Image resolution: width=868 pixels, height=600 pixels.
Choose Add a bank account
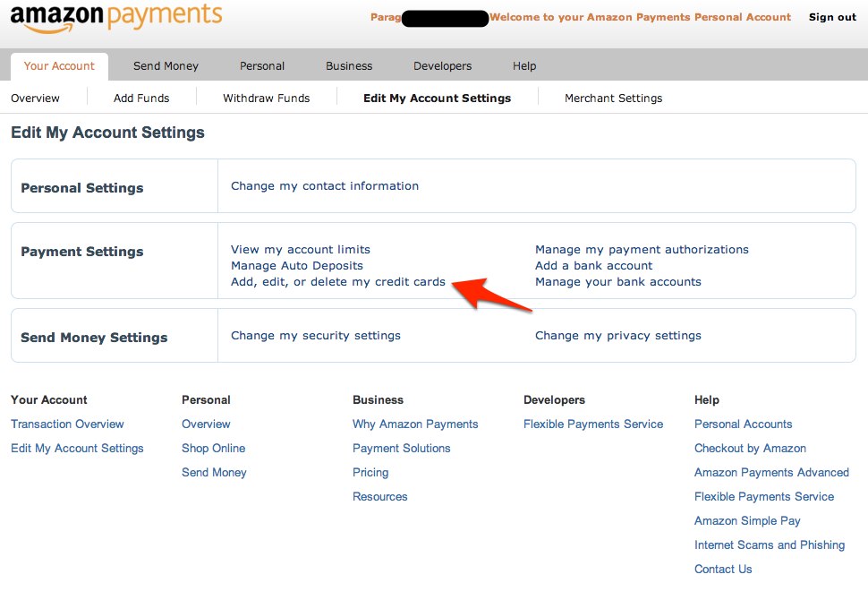(x=593, y=265)
